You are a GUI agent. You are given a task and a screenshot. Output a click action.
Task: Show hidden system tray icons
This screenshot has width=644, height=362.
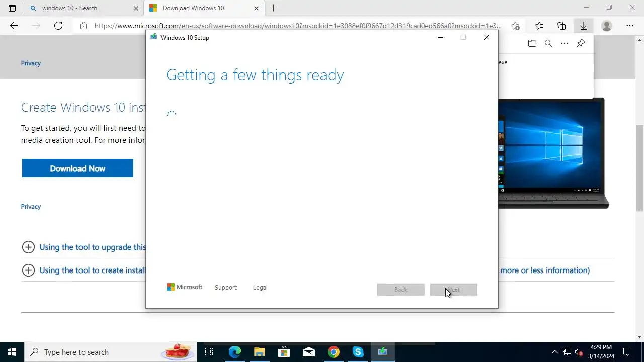coord(555,352)
